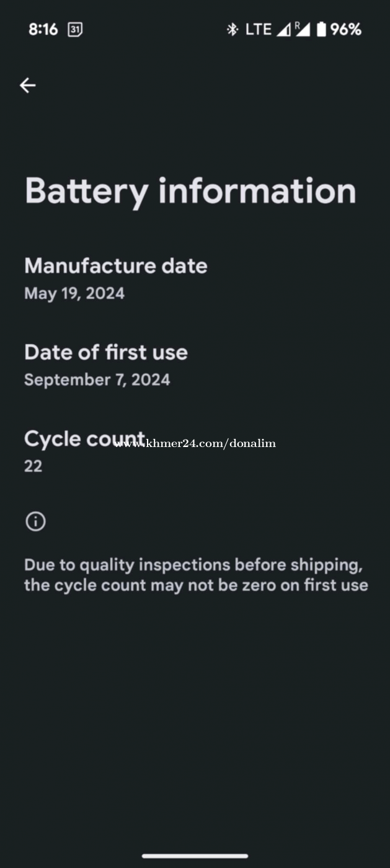The image size is (390, 868).
Task: Tap the 8:16 clock in status bar
Action: click(x=43, y=29)
